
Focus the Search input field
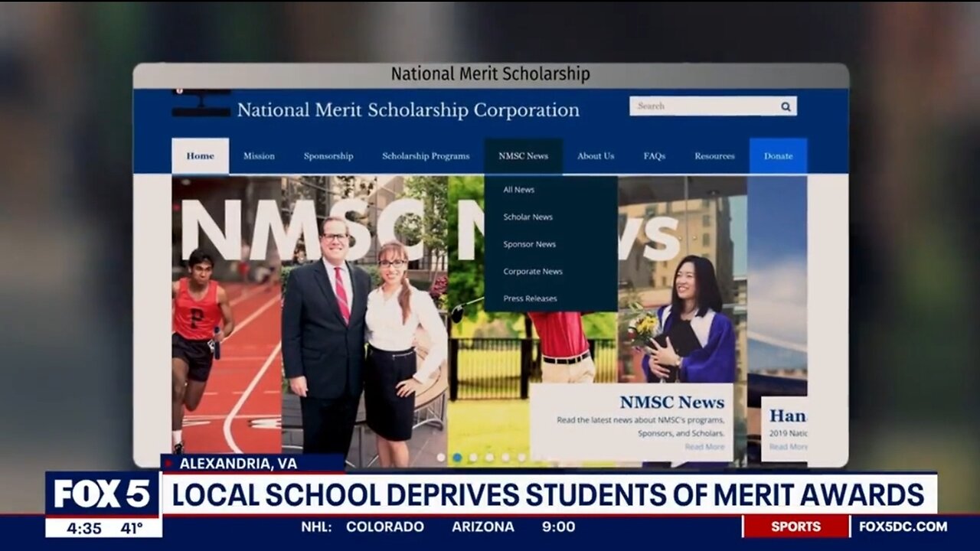pyautogui.click(x=713, y=106)
